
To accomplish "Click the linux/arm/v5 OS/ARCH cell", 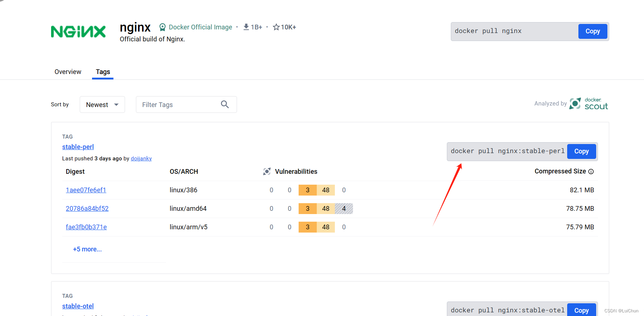I will [188, 227].
